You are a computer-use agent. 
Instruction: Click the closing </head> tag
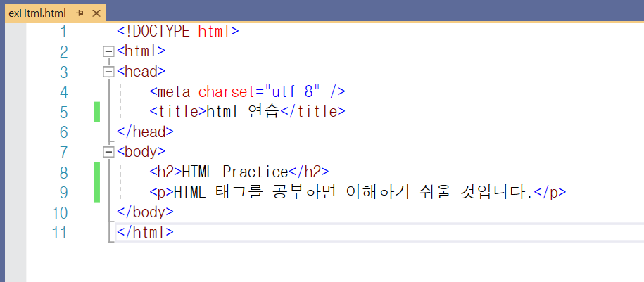145,132
